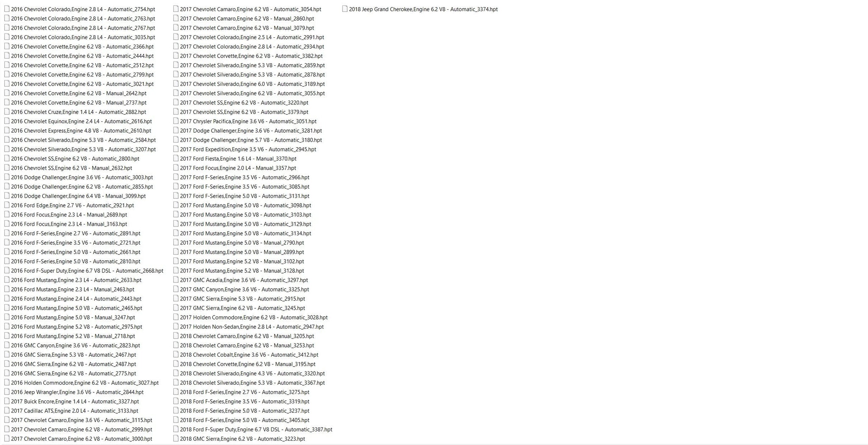The width and height of the screenshot is (868, 445).
Task: Select 2017 Chevrolet Colorado Engine 2.5 L4 Automatic_2991 file
Action: point(249,37)
